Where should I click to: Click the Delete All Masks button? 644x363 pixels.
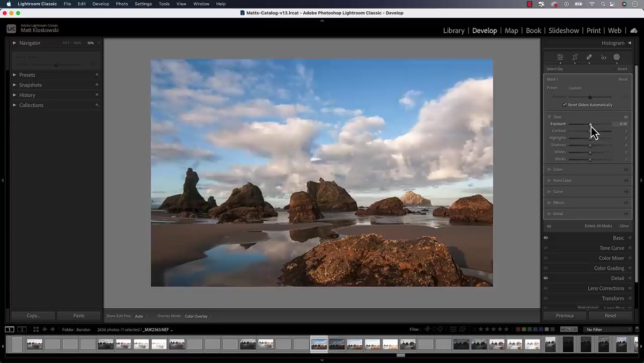[x=598, y=226]
